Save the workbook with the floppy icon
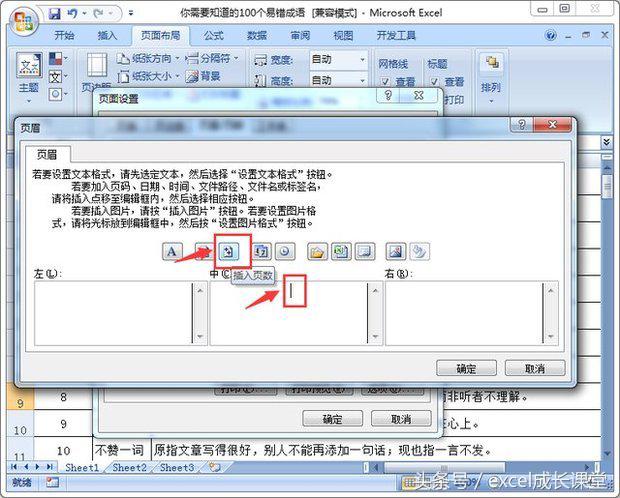The image size is (620, 498). click(54, 13)
